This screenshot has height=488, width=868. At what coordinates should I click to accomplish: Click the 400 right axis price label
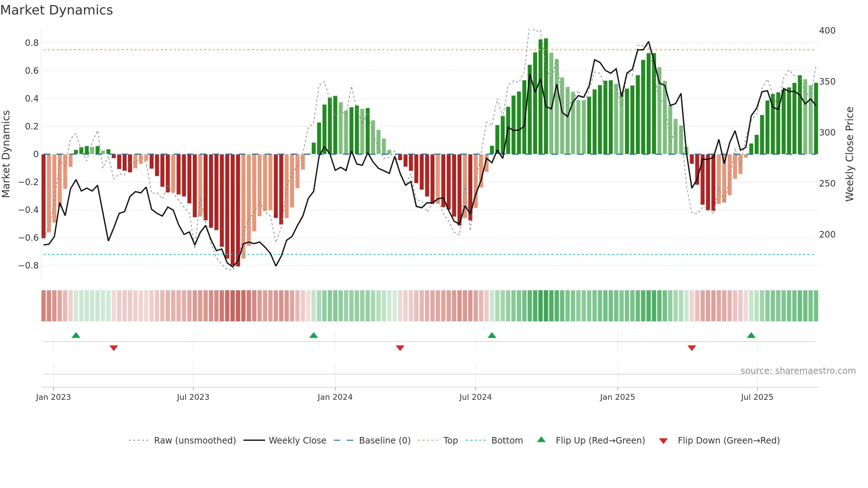pyautogui.click(x=827, y=31)
